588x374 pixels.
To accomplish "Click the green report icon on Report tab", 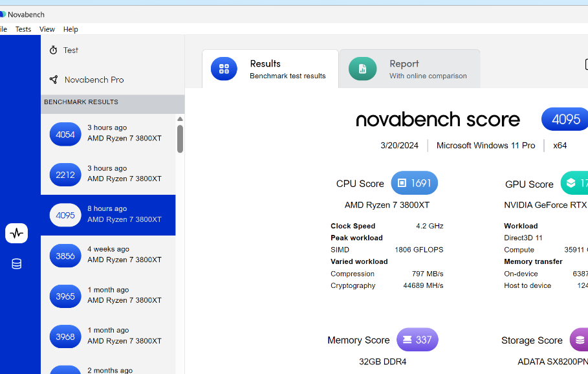I will coord(362,68).
